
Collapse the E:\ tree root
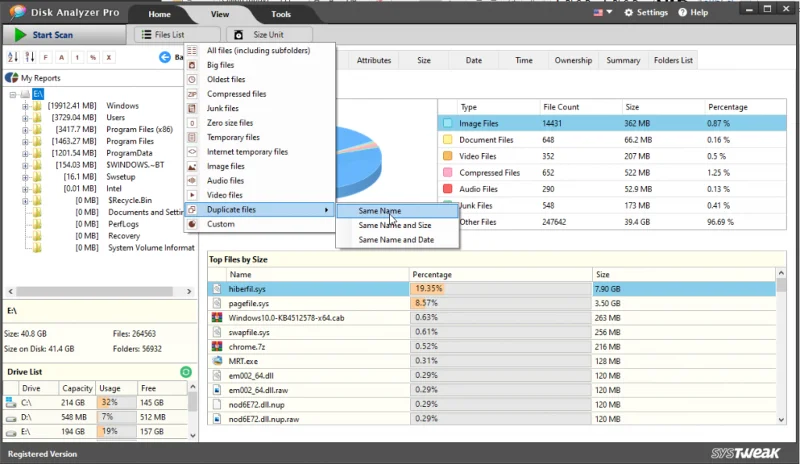pyautogui.click(x=13, y=94)
